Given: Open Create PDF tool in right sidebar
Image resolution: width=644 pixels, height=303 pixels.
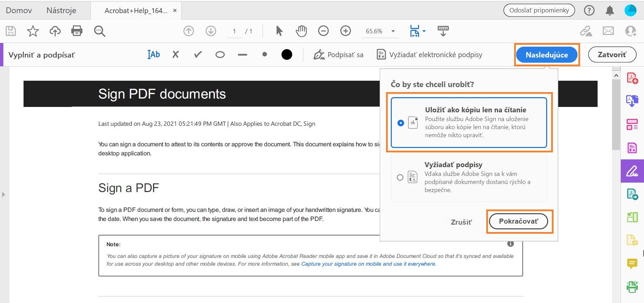Looking at the screenshot, I should pos(632,78).
